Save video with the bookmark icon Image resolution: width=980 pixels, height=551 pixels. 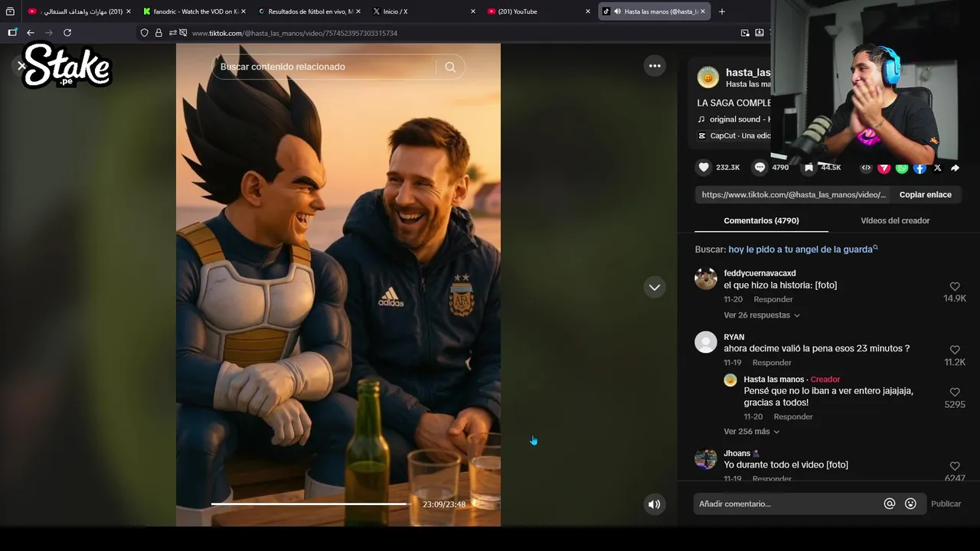(808, 167)
